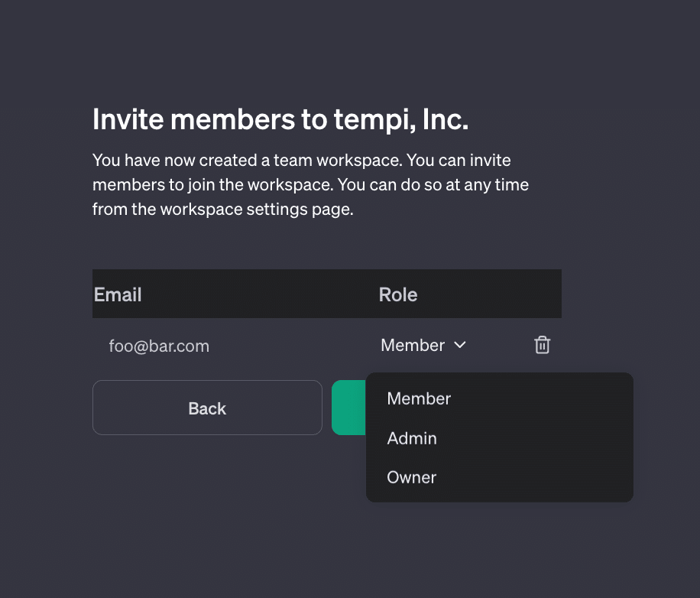Pick Owner in the role menu

click(x=411, y=477)
